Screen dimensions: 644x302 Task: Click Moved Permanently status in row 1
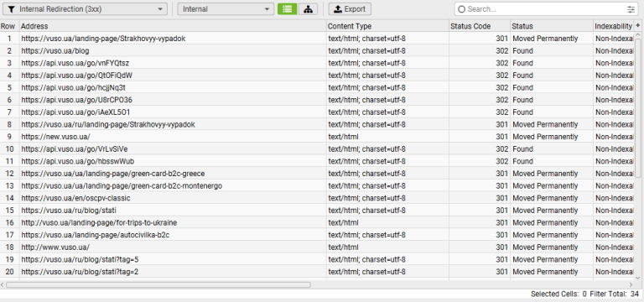[x=552, y=39]
